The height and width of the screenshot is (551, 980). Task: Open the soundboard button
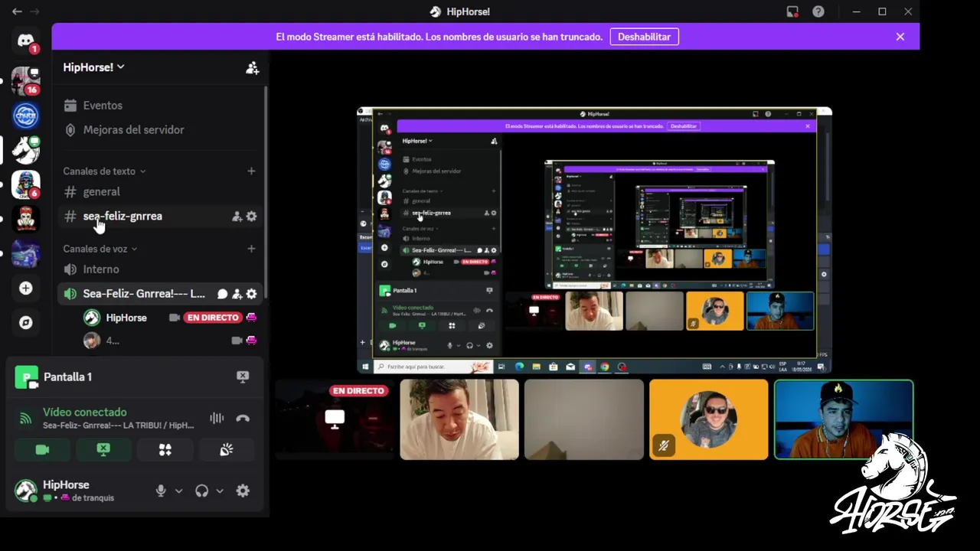(226, 450)
